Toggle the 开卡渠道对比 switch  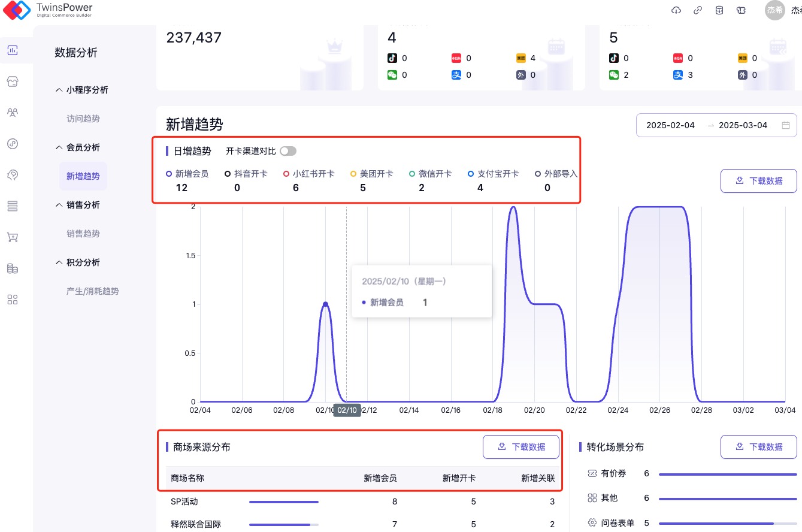click(287, 151)
